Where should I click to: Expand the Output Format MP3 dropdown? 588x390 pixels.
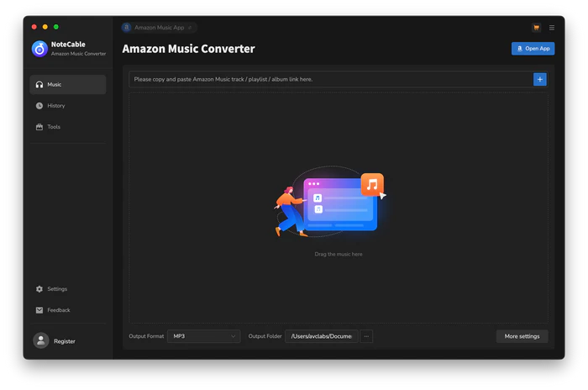[x=203, y=336]
